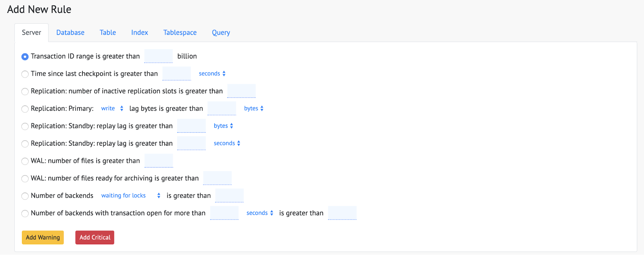This screenshot has height=255, width=644.
Task: Select Time since last checkpoint radio option
Action: pos(25,74)
